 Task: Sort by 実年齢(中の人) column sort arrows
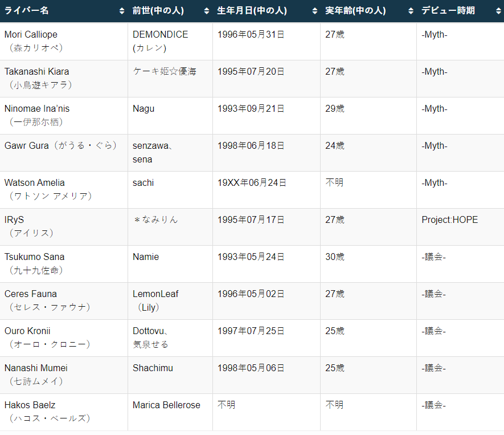click(411, 11)
